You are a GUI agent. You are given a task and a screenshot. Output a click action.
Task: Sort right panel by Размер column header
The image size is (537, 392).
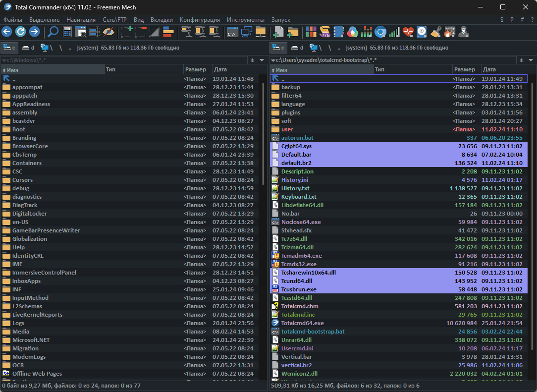click(x=465, y=69)
